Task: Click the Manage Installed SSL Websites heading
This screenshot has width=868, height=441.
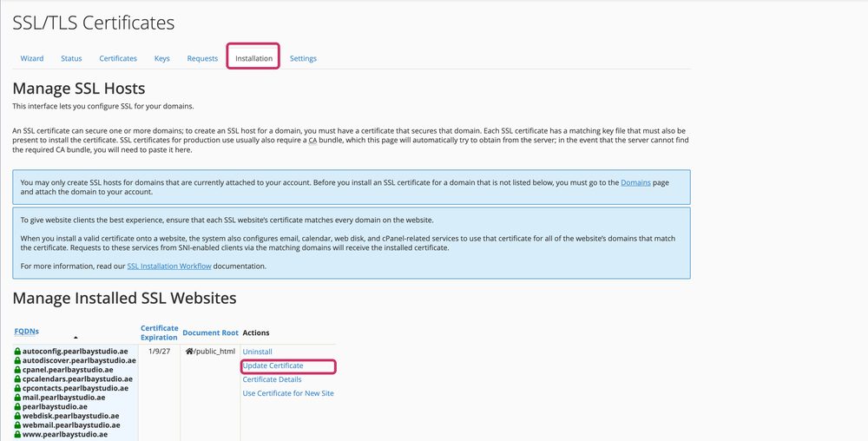Action: coord(124,299)
